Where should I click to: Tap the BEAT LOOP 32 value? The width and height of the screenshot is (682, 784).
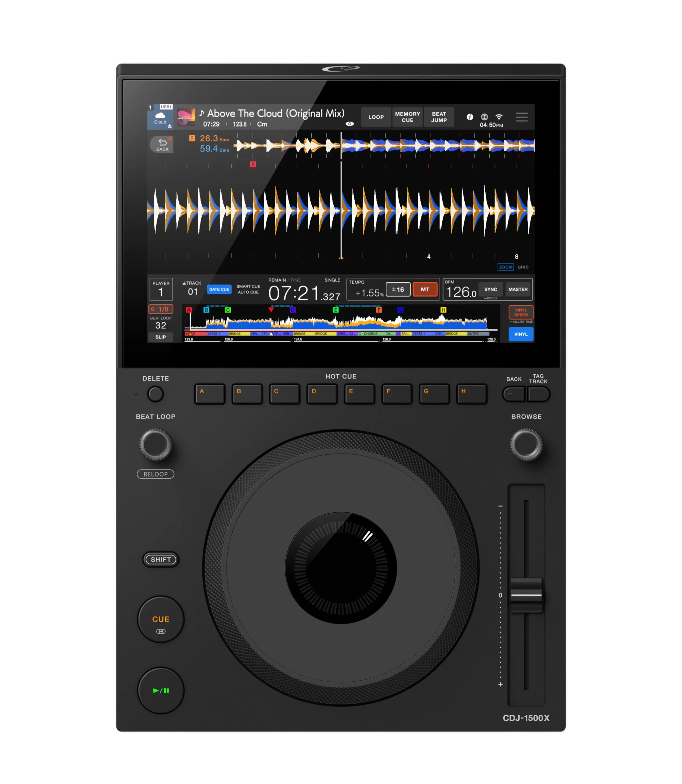(161, 325)
